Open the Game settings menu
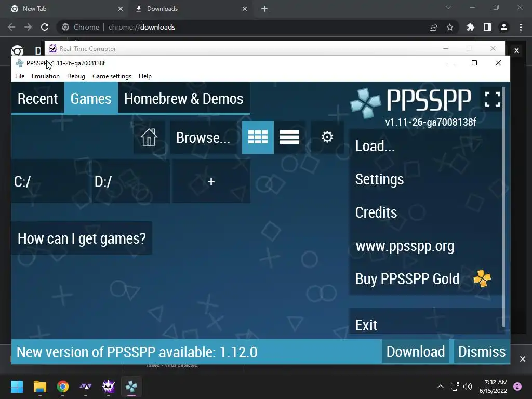The width and height of the screenshot is (532, 399). (x=112, y=76)
